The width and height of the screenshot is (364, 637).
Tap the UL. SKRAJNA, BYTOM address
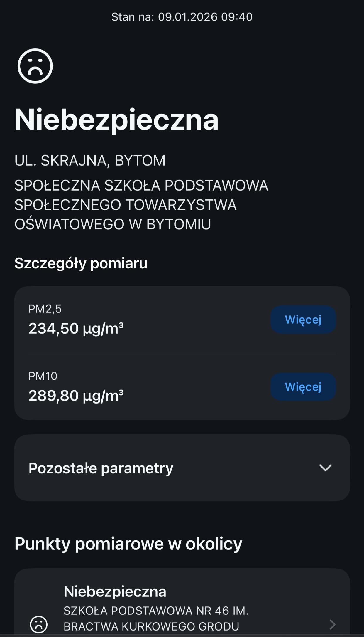90,161
